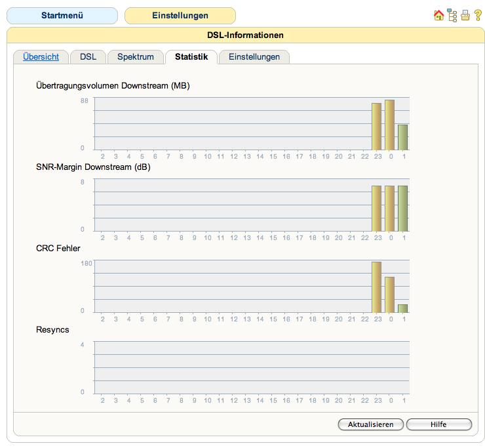The height and width of the screenshot is (448, 485).
Task: Open the yellow Einstellungen top tab
Action: click(180, 16)
